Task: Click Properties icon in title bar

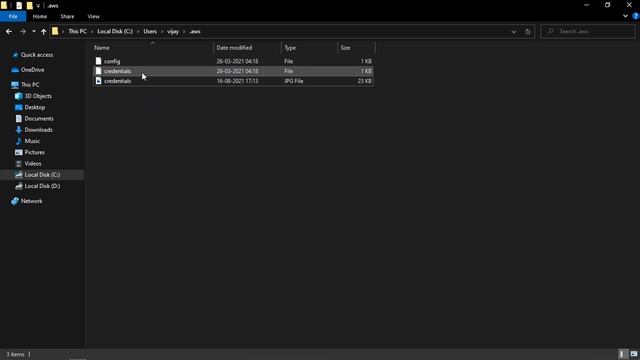Action: [x=19, y=5]
